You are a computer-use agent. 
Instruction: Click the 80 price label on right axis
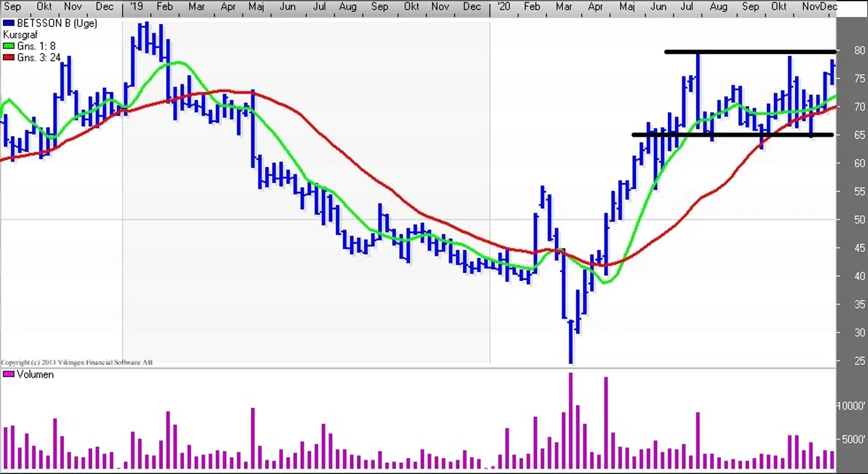(x=858, y=51)
